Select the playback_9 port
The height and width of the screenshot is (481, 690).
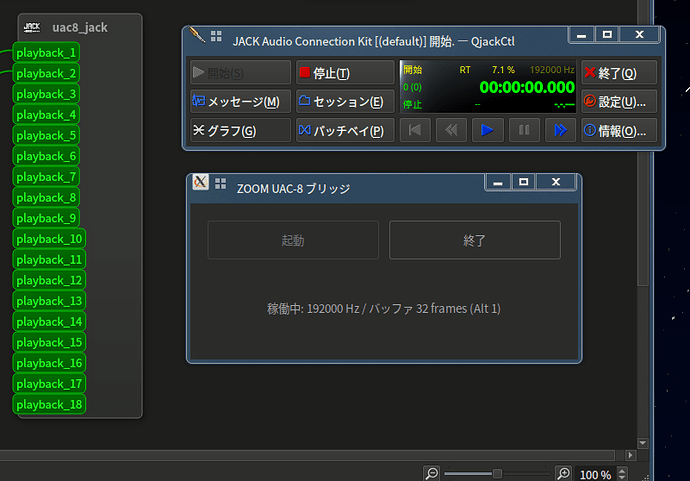[46, 218]
